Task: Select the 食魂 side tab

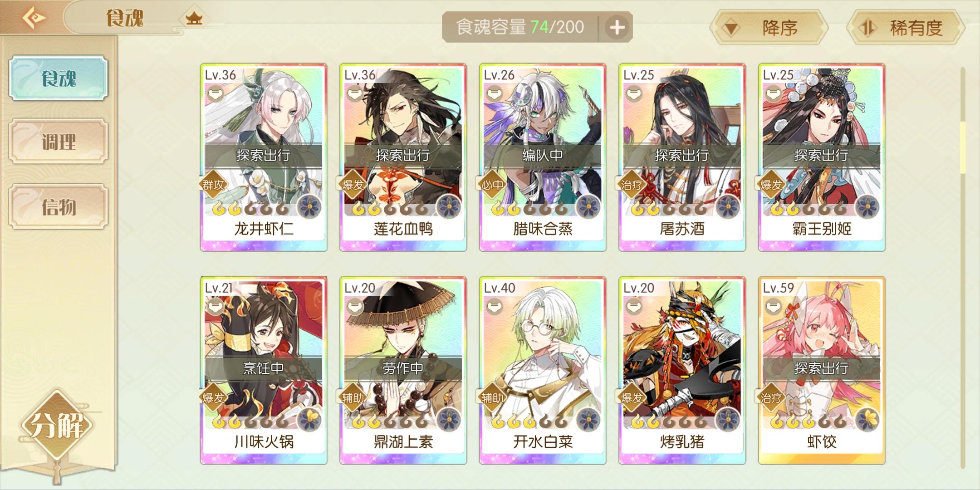Action: (x=59, y=78)
